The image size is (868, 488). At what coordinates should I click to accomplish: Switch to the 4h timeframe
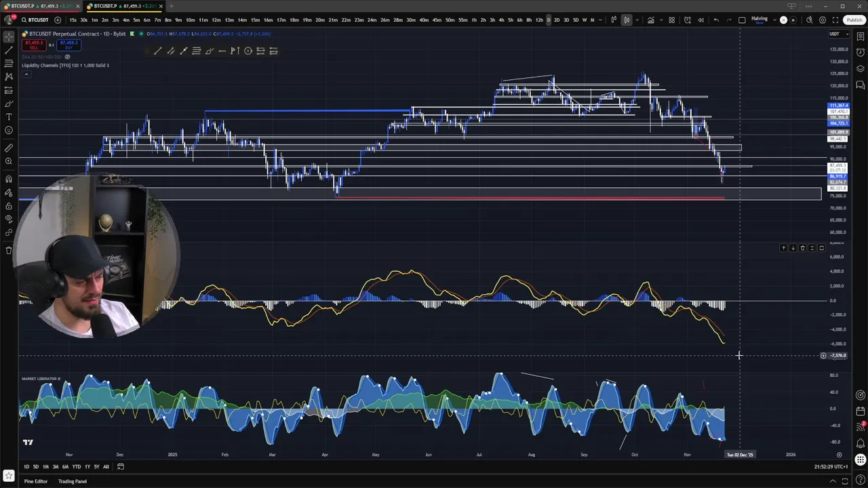pyautogui.click(x=501, y=20)
